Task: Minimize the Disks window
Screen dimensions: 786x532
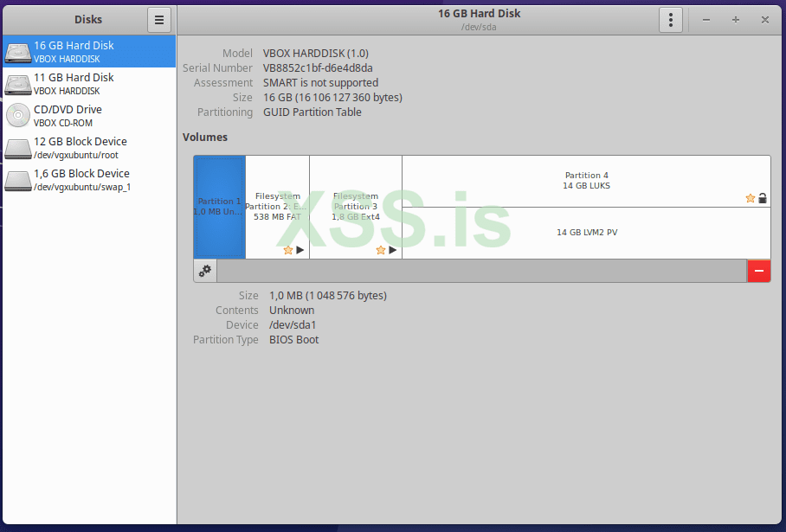Action: point(705,20)
